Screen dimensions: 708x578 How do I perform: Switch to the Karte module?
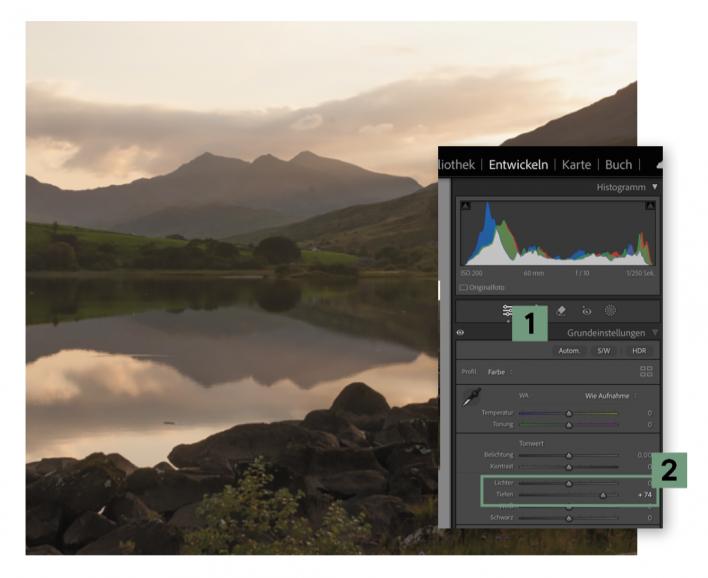pyautogui.click(x=576, y=164)
